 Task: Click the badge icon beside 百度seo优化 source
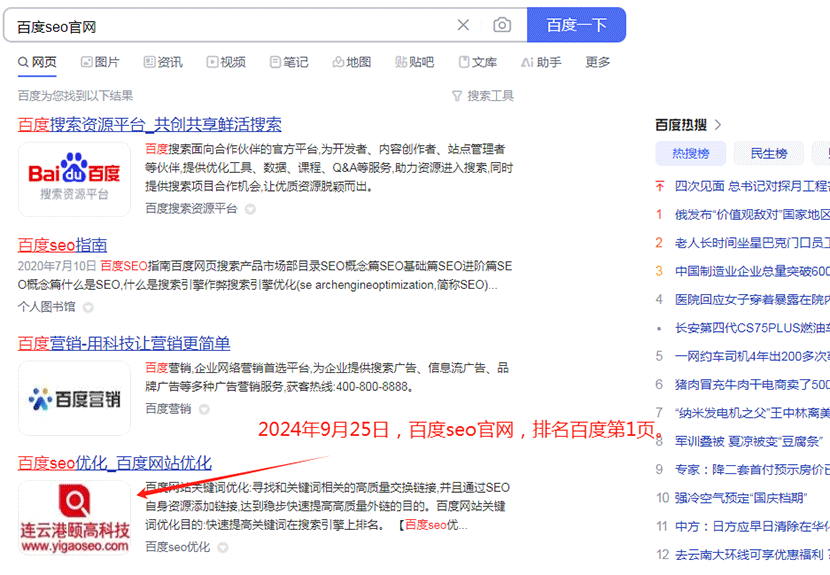pyautogui.click(x=223, y=547)
